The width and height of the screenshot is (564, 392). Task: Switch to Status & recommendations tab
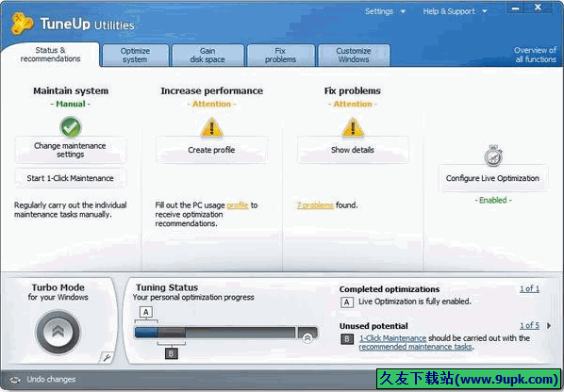(50, 55)
